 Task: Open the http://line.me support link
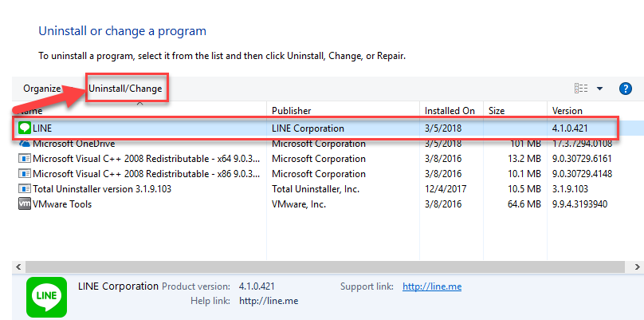point(432,286)
